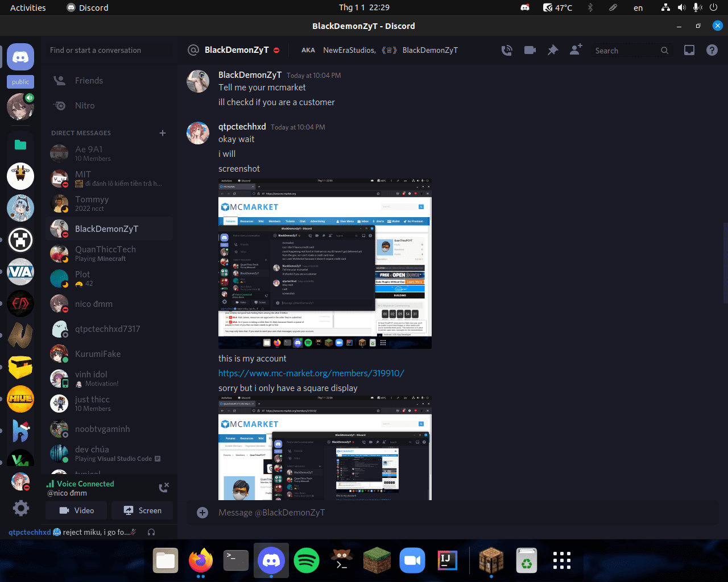Open the Friends tab

click(x=109, y=81)
